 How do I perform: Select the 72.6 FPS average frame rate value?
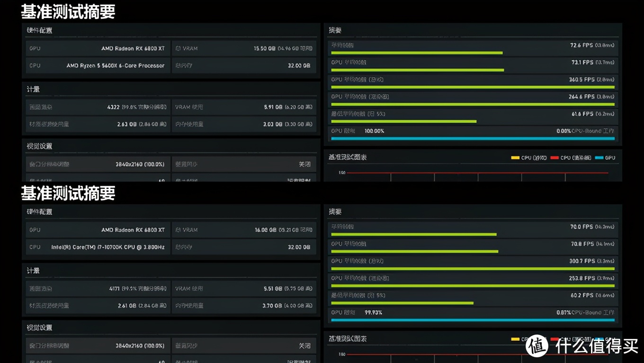click(581, 45)
